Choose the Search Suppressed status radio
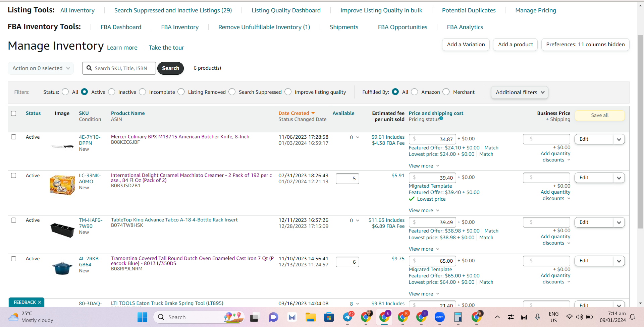This screenshot has height=327, width=644. [232, 92]
